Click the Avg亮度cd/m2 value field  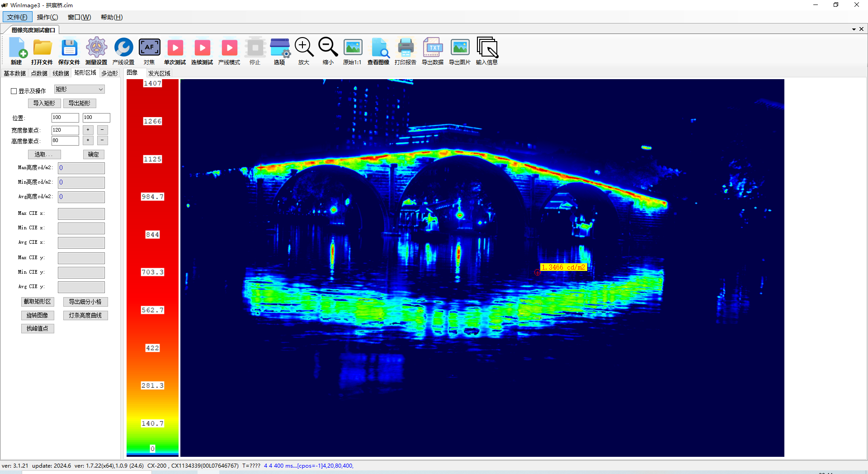(81, 197)
